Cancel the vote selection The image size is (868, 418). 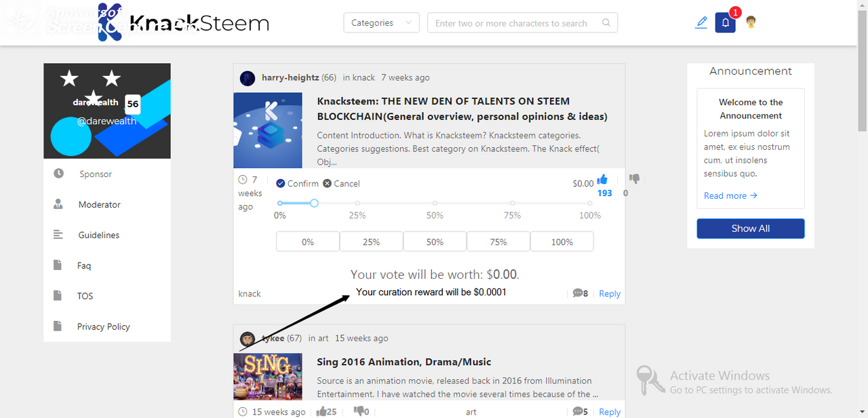point(341,183)
